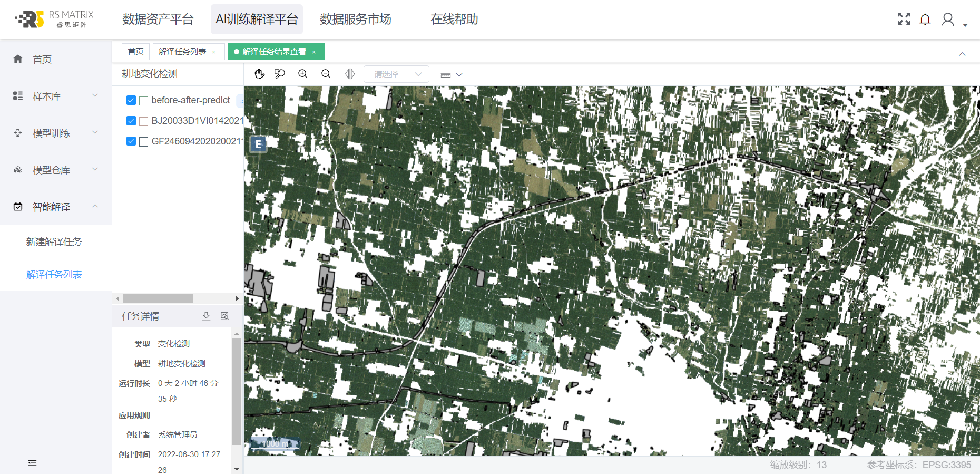Uncheck the BJ20033D1VI0142021 layer checkbox

[131, 121]
